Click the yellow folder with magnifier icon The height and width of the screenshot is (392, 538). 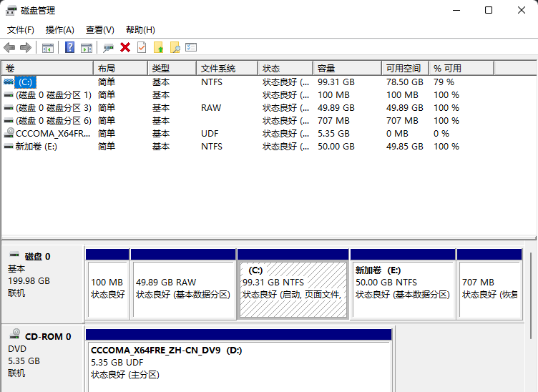175,47
